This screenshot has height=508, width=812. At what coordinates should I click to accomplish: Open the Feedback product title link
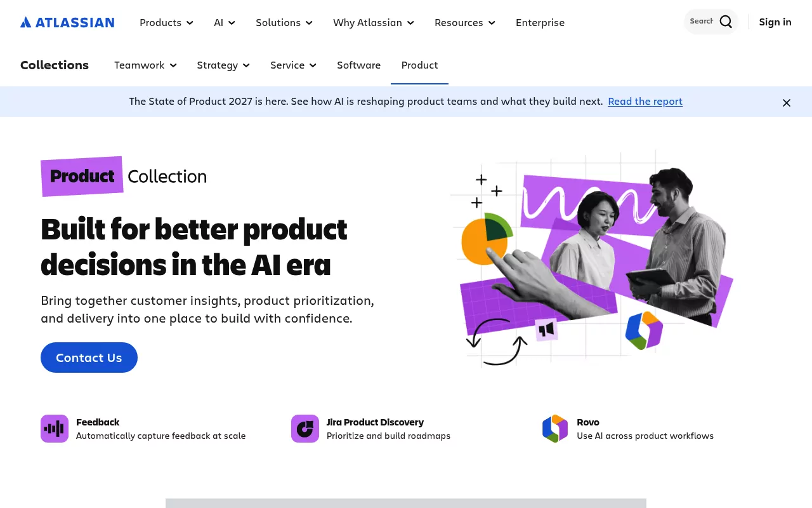click(98, 422)
